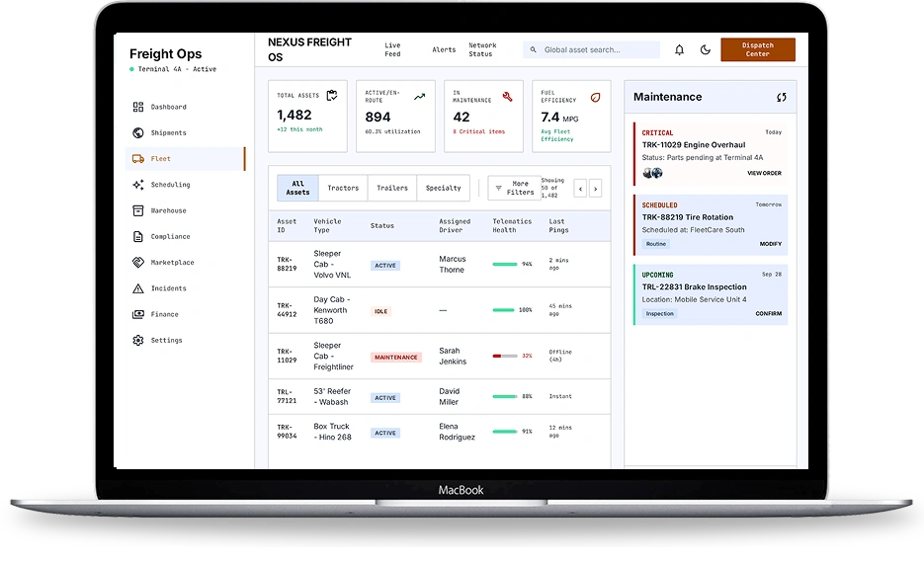Image resolution: width=924 pixels, height=567 pixels.
Task: Click the Marketplace tag icon
Action: tap(138, 262)
